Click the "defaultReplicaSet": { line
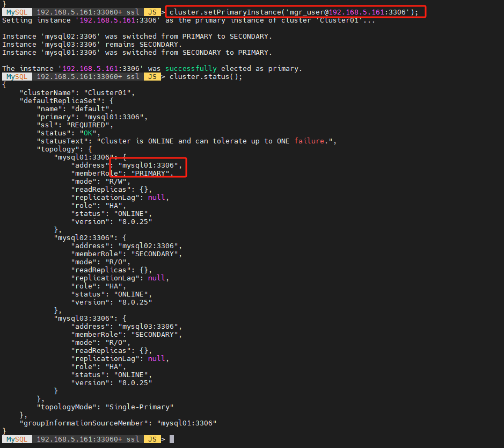Image resolution: width=504 pixels, height=448 pixels. [x=67, y=101]
